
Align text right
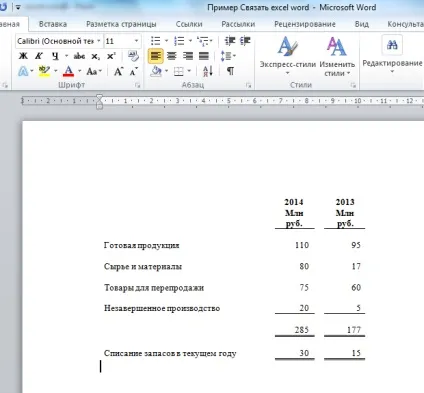tap(188, 56)
